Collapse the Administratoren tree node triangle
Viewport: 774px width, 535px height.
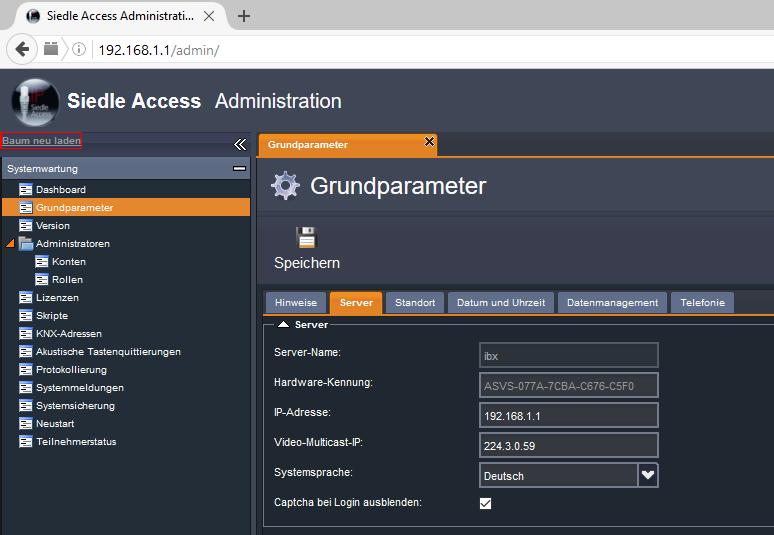[x=10, y=243]
